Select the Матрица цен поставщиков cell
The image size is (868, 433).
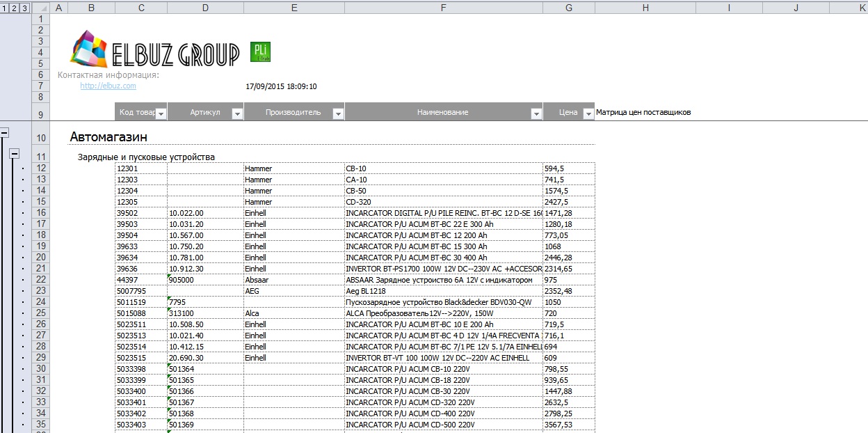click(x=643, y=112)
